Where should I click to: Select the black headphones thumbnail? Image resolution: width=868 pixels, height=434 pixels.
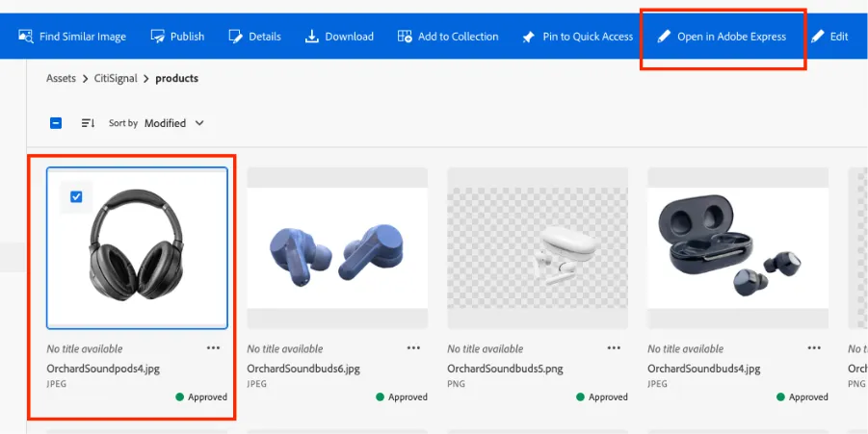(137, 247)
